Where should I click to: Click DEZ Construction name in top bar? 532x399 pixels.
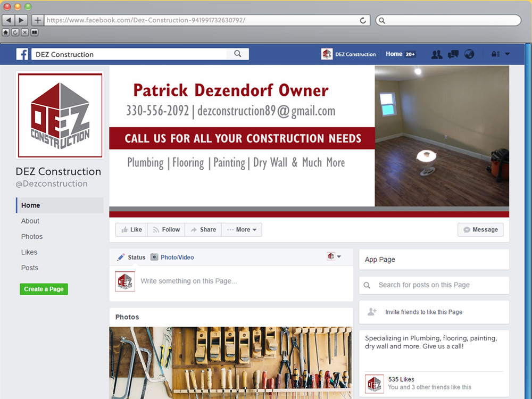pos(355,54)
